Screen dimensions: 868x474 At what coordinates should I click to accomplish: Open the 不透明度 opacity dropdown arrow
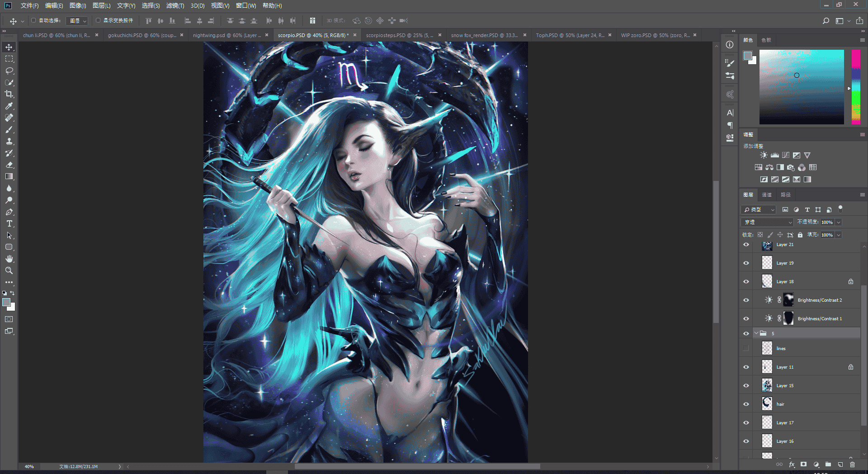pos(839,222)
